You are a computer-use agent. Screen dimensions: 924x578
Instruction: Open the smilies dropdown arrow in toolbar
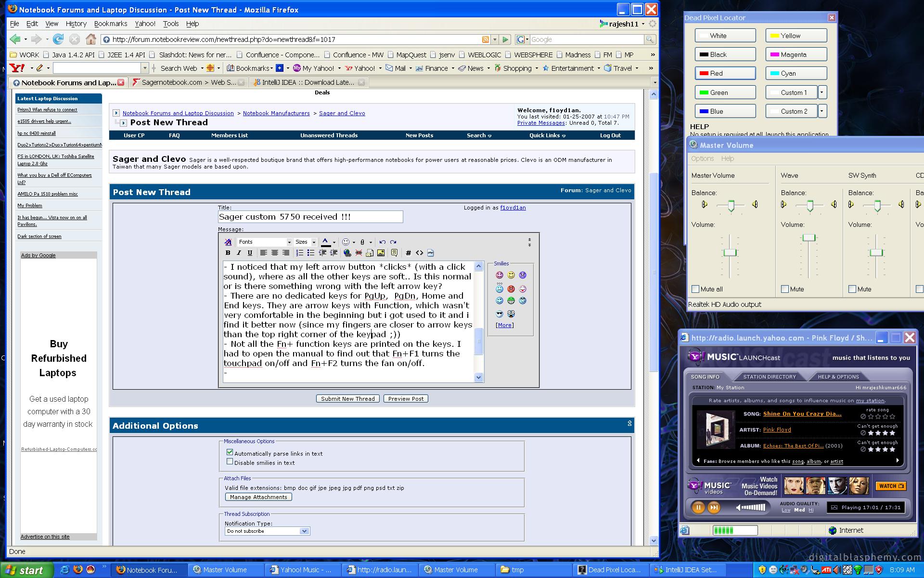coord(354,242)
